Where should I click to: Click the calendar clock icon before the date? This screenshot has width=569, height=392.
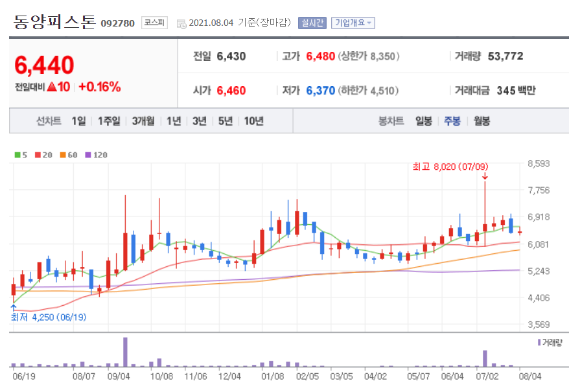click(x=181, y=24)
